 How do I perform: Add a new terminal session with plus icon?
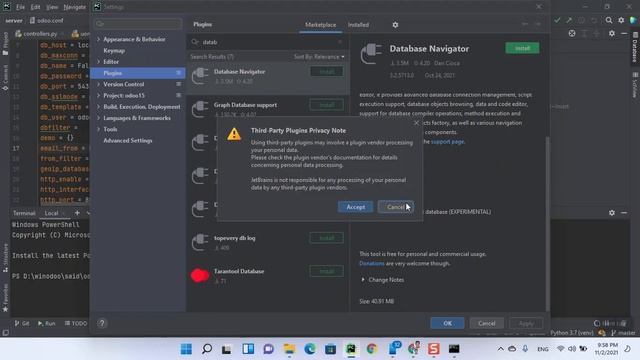(x=77, y=213)
